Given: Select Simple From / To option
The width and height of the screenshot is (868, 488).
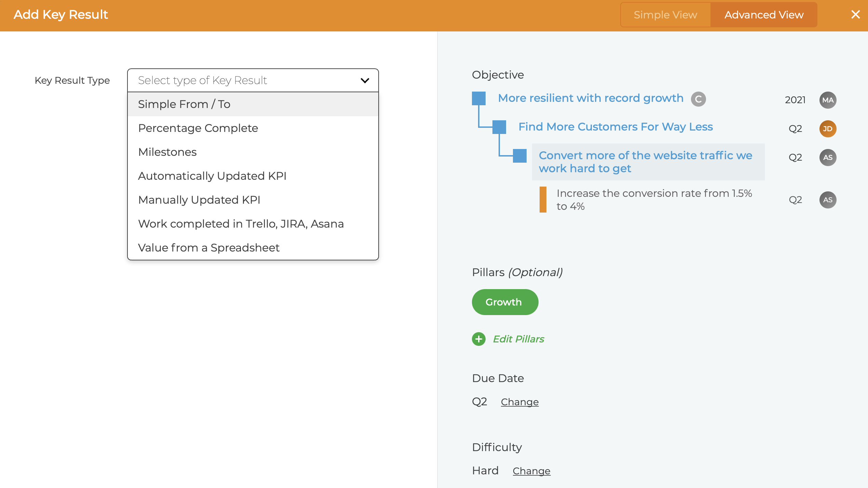Looking at the screenshot, I should [253, 104].
